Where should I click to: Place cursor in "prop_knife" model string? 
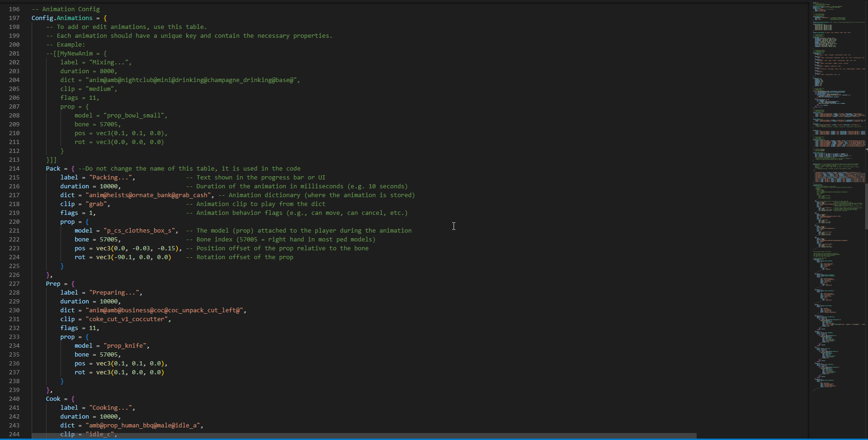[126, 346]
